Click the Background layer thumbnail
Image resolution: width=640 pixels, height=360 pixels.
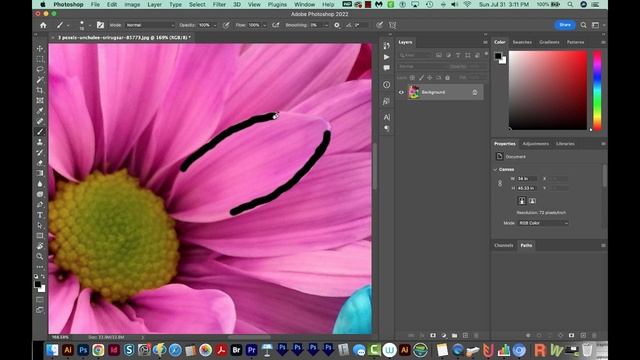[413, 92]
